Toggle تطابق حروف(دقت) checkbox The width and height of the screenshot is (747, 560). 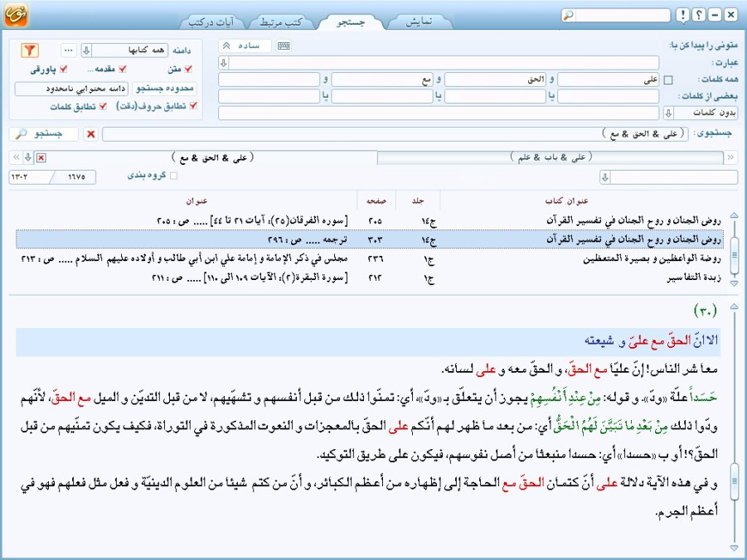193,106
